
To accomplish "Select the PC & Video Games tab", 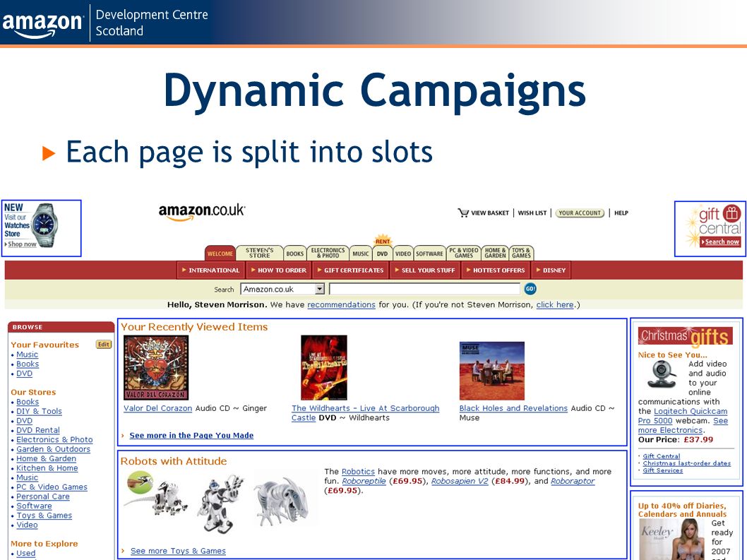I will pyautogui.click(x=464, y=253).
